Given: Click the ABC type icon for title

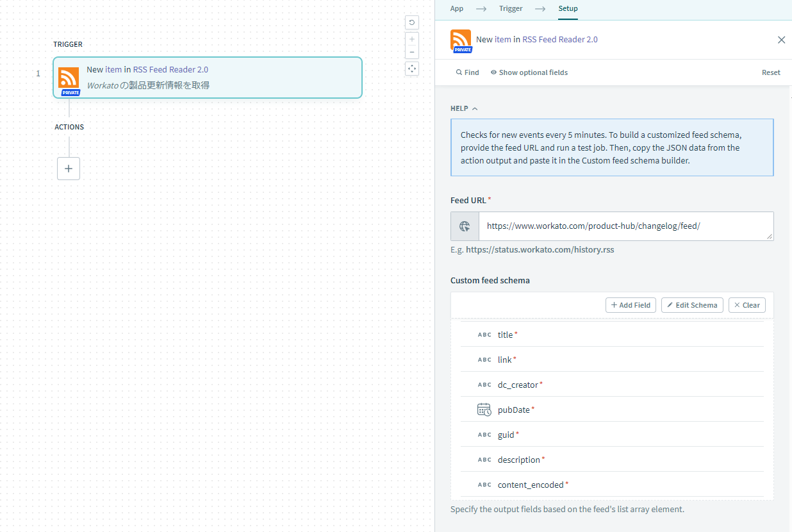Looking at the screenshot, I should (484, 335).
